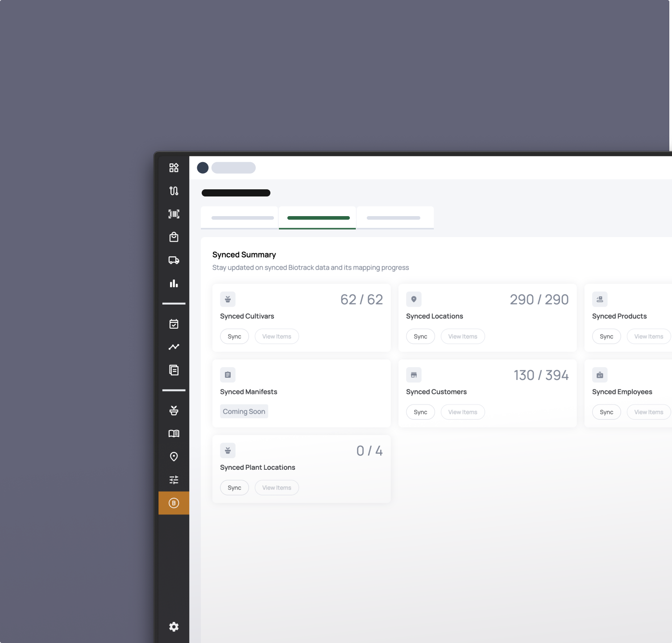Switch to the third gray placeholder tab
The height and width of the screenshot is (643, 672).
tap(395, 218)
